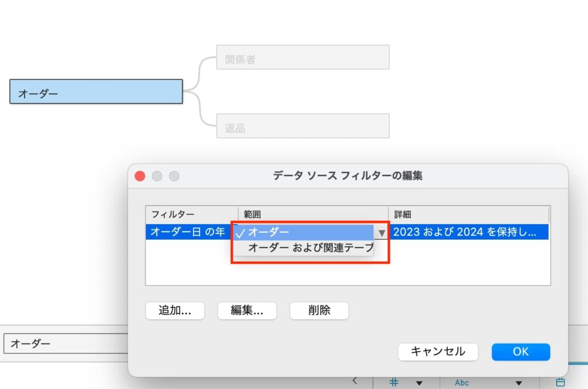Select the オーダー table in the canvas
Screen dimensions: 588x389
[96, 92]
